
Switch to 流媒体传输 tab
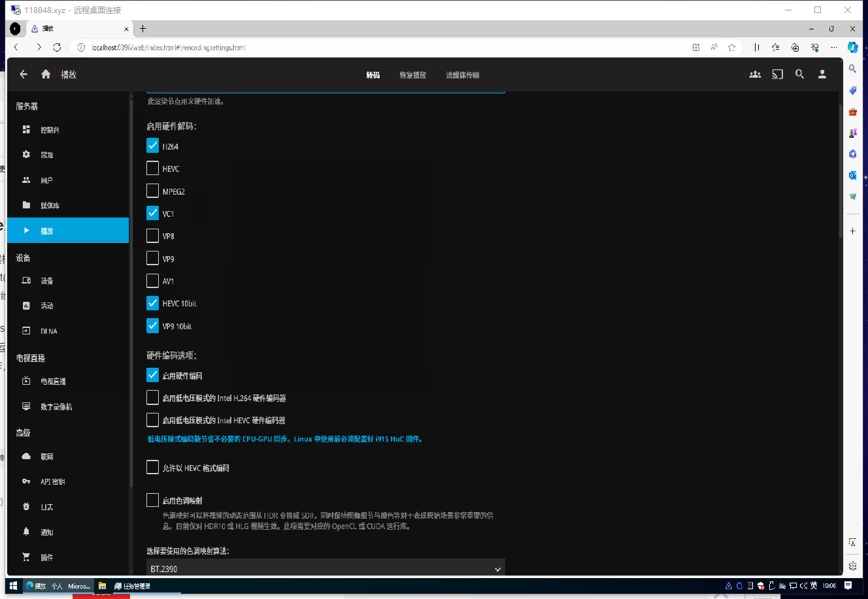[463, 75]
